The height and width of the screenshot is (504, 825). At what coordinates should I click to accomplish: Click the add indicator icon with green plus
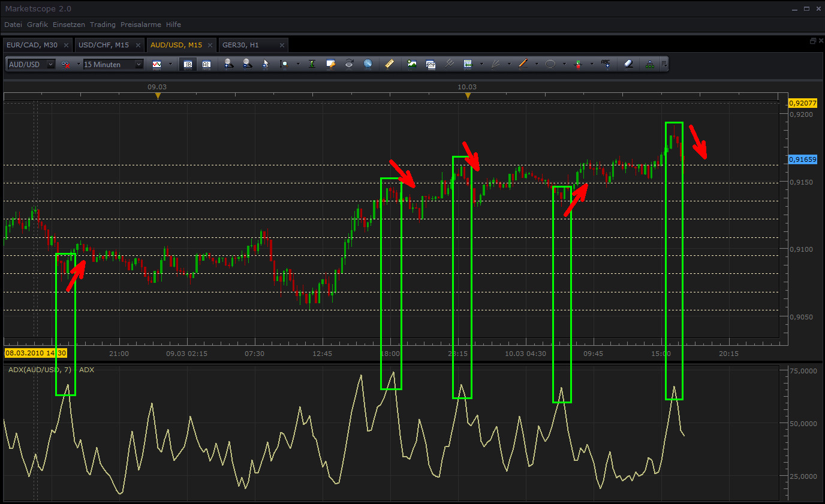click(412, 64)
